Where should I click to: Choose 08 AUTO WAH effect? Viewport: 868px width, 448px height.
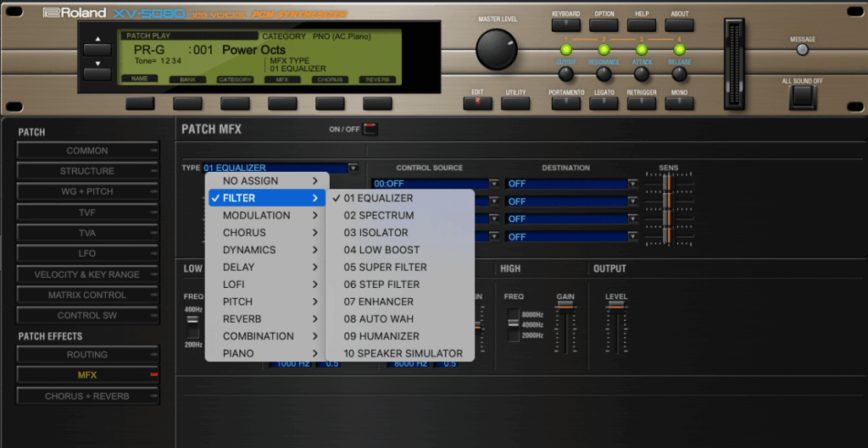coord(400,318)
